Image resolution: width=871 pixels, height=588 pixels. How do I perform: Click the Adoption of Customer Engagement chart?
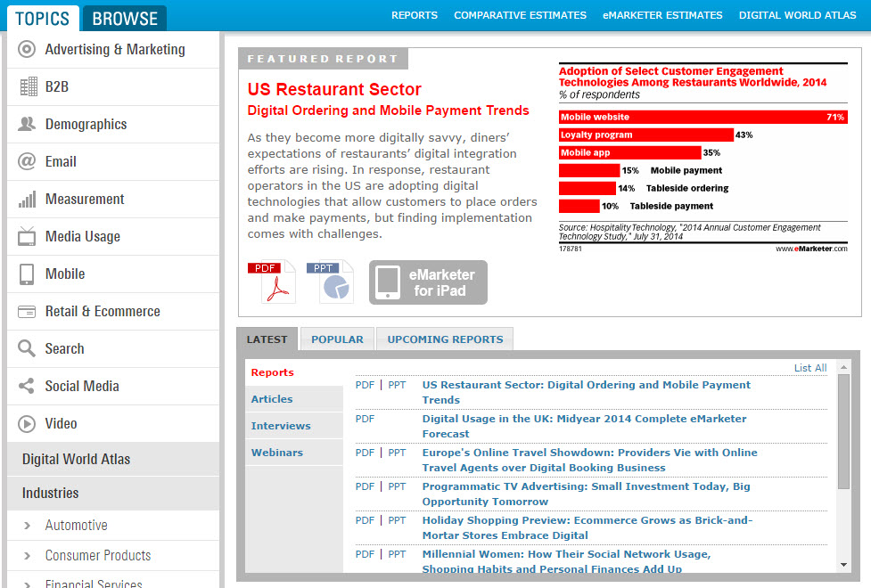point(703,159)
